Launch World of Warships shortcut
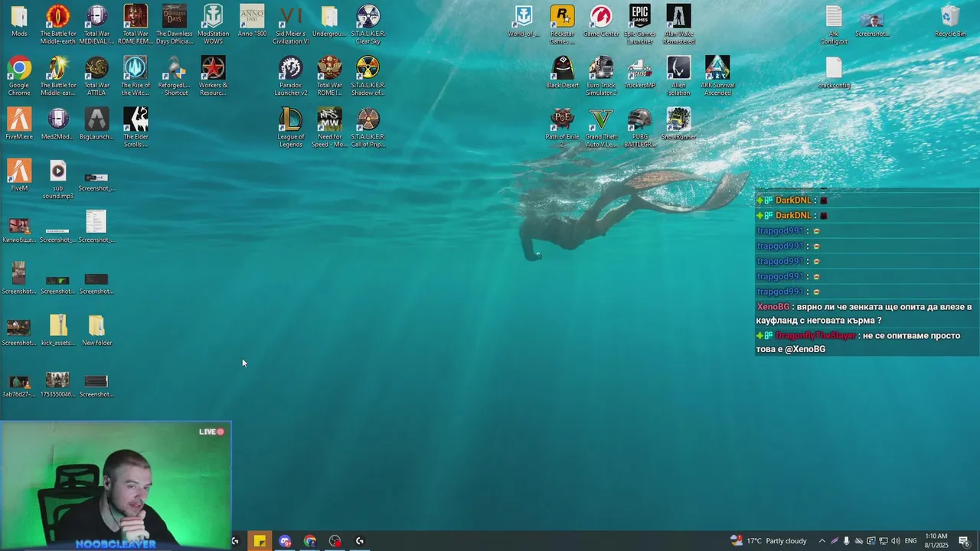Viewport: 980px width, 551px height. 524,21
